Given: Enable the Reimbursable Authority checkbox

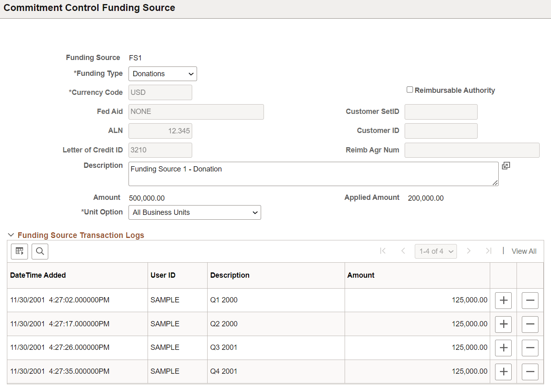Looking at the screenshot, I should (409, 90).
